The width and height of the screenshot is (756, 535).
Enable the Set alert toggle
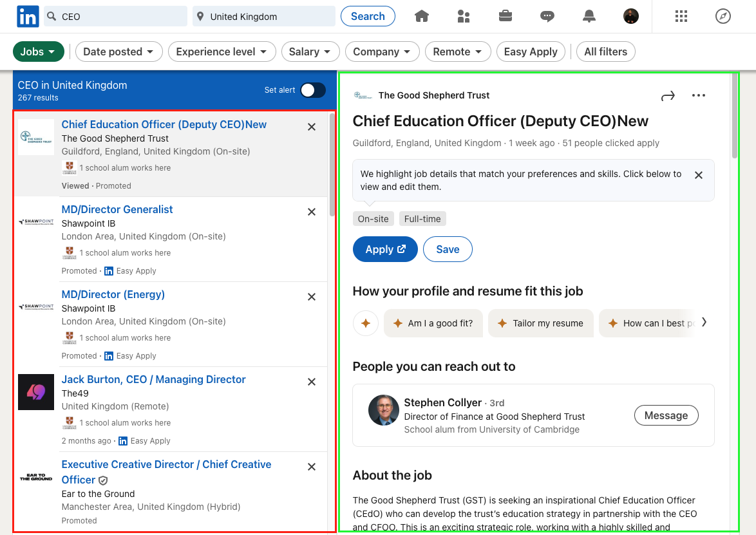(313, 90)
